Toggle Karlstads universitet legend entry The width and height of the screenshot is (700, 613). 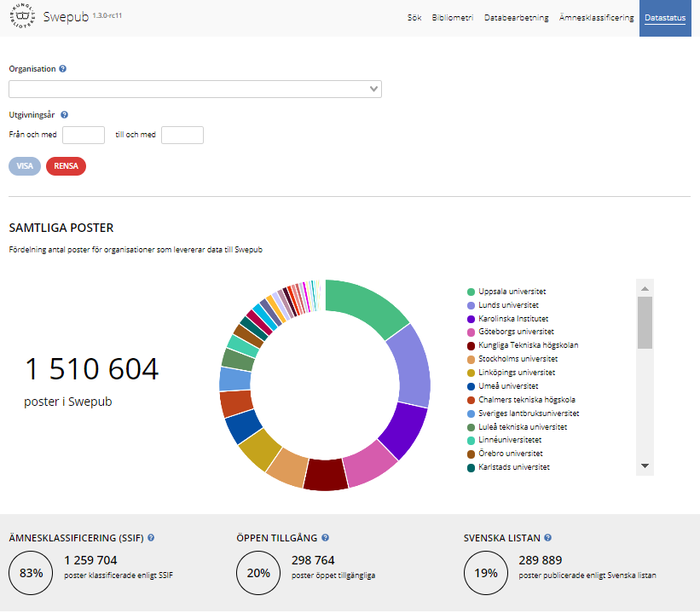508,467
